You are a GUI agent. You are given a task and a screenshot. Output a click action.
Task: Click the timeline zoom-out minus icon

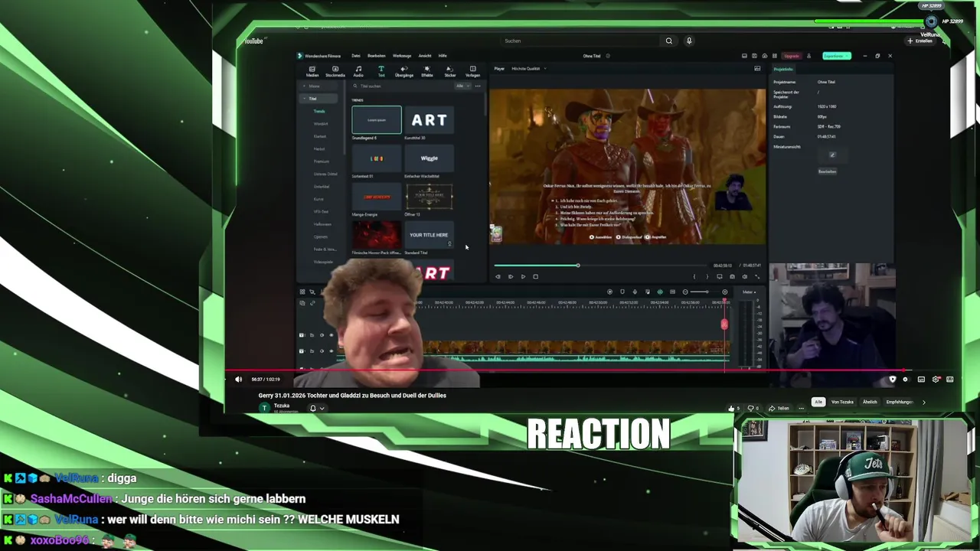pos(685,292)
